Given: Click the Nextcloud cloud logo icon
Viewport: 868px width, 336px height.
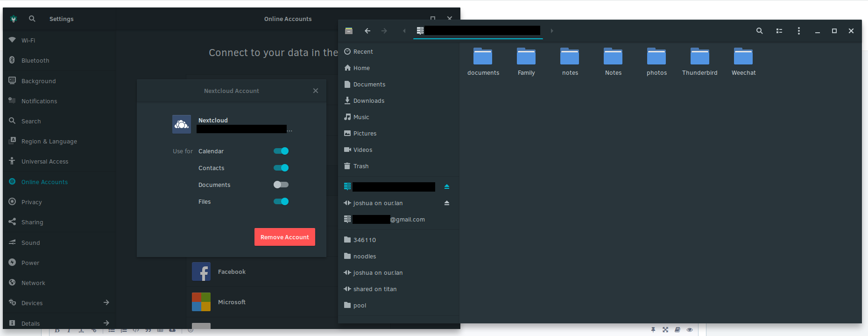Looking at the screenshot, I should [x=182, y=124].
